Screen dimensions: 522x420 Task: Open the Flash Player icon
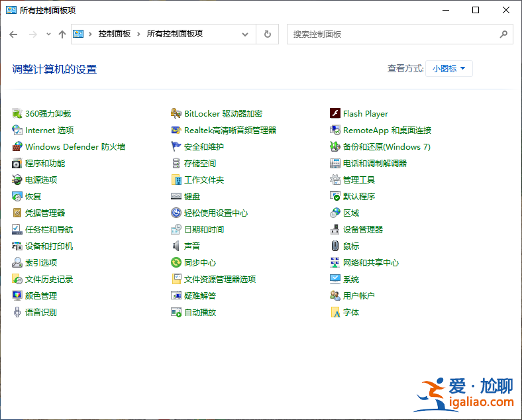point(335,113)
